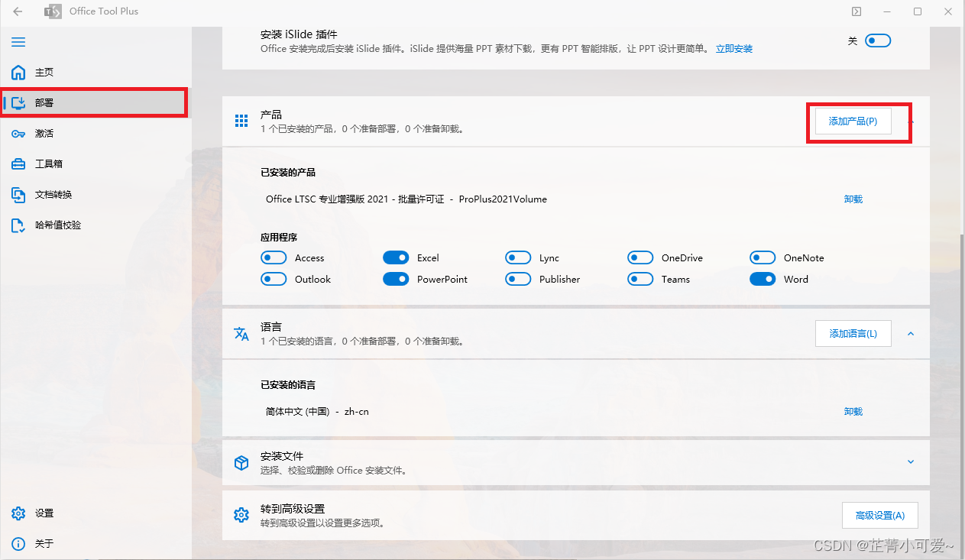Enable the OneDrive application toggle
965x560 pixels.
tap(640, 258)
